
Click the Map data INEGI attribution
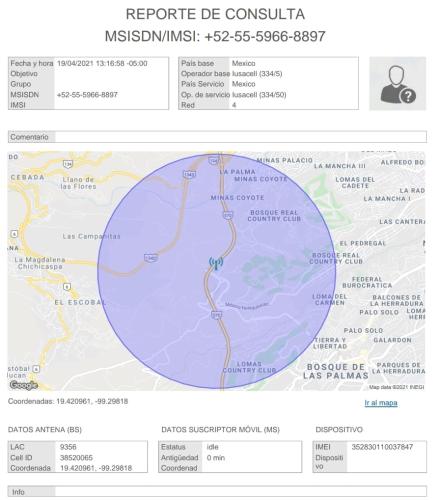tap(396, 387)
